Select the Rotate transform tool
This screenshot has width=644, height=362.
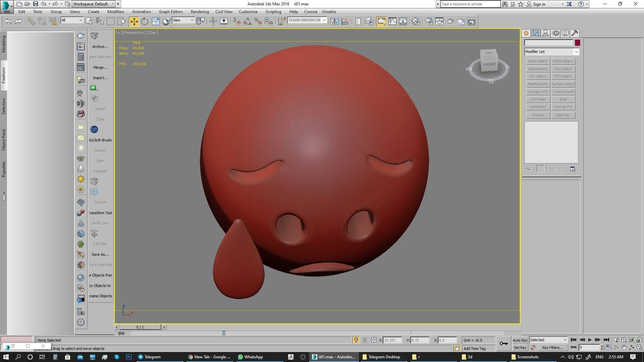(145, 21)
